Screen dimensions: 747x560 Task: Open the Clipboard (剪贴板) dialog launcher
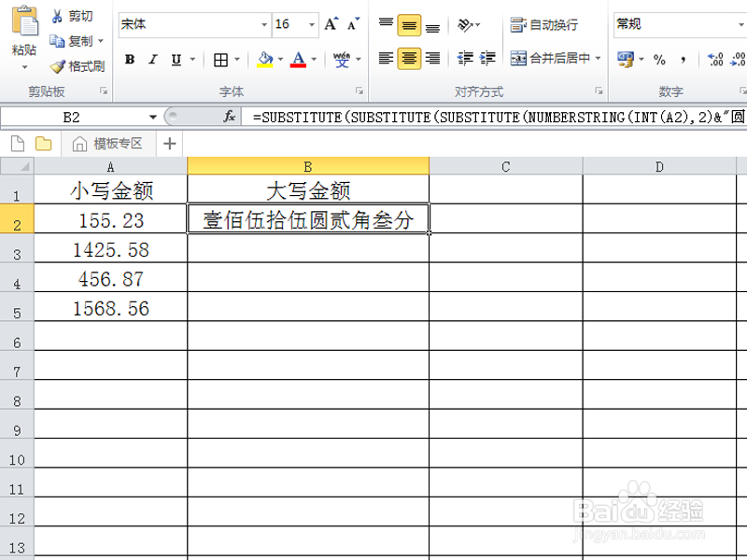pyautogui.click(x=104, y=91)
